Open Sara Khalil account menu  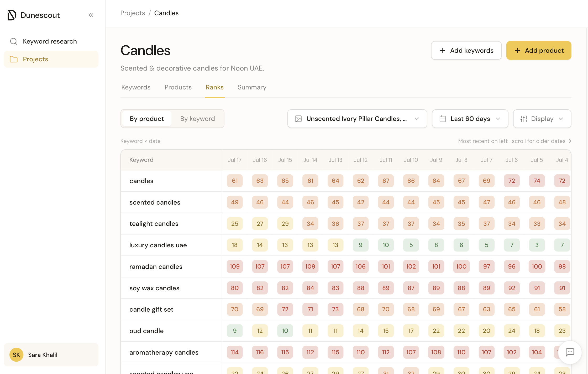51,355
